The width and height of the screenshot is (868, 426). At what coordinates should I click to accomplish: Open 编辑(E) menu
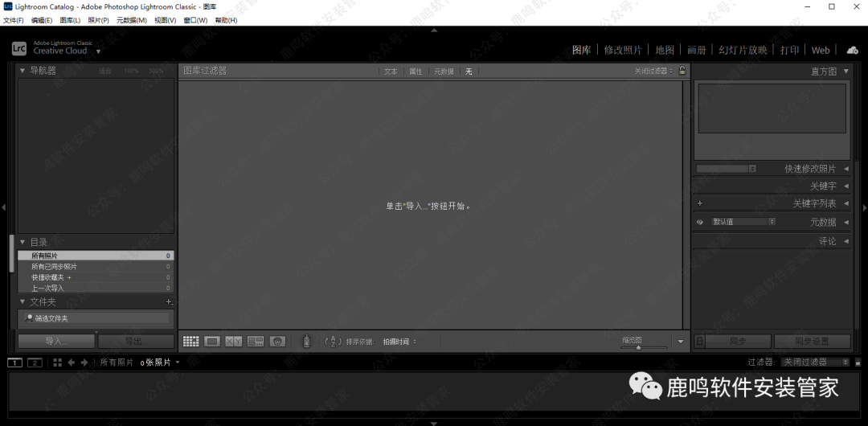tap(42, 21)
